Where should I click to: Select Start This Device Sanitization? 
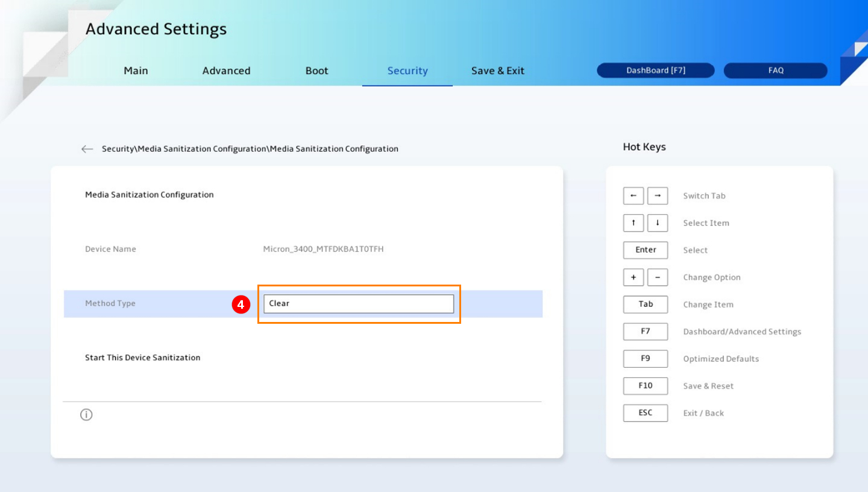click(x=143, y=358)
